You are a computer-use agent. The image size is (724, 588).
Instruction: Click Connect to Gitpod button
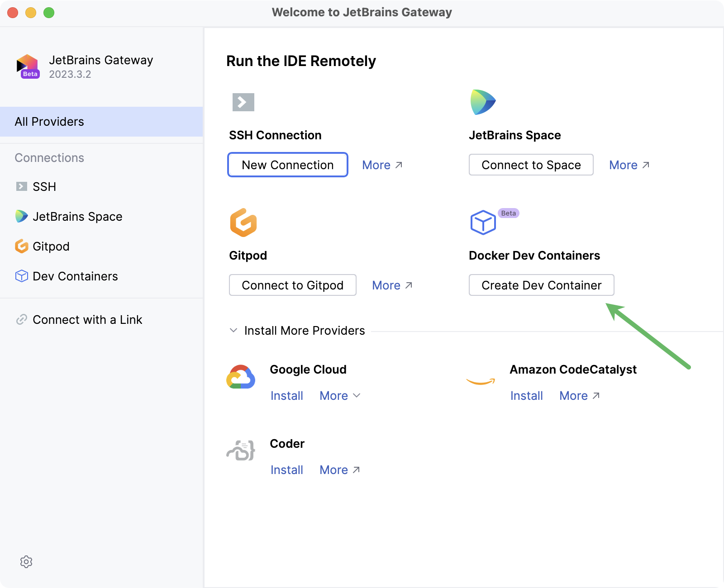point(293,285)
